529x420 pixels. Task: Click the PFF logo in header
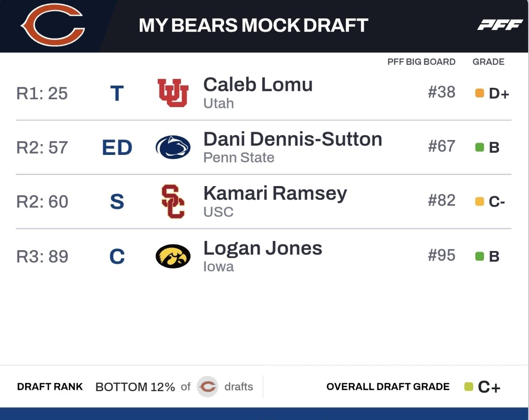500,25
